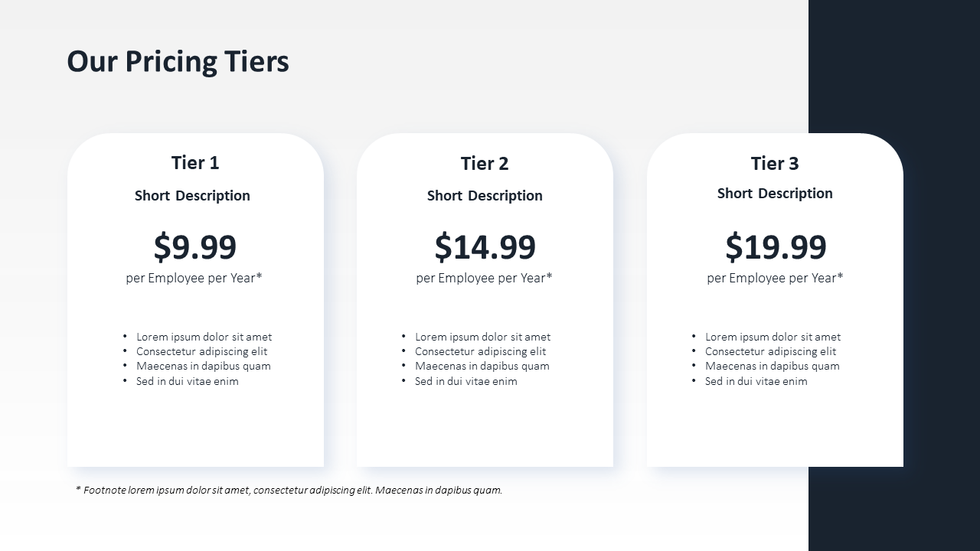The height and width of the screenshot is (551, 980).
Task: Click the first "Lorem ipsum" bullet in Tier 3
Action: 773,337
